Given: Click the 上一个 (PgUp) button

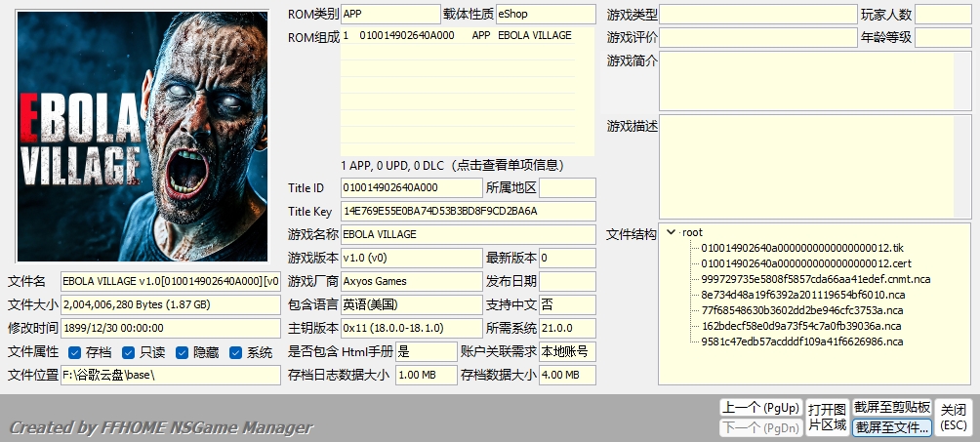Looking at the screenshot, I should 759,407.
